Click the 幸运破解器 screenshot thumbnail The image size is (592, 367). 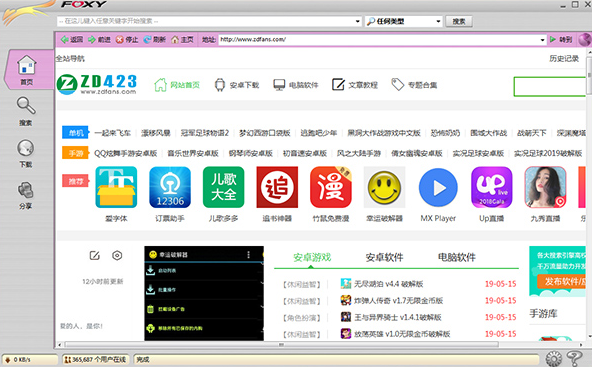pyautogui.click(x=204, y=293)
